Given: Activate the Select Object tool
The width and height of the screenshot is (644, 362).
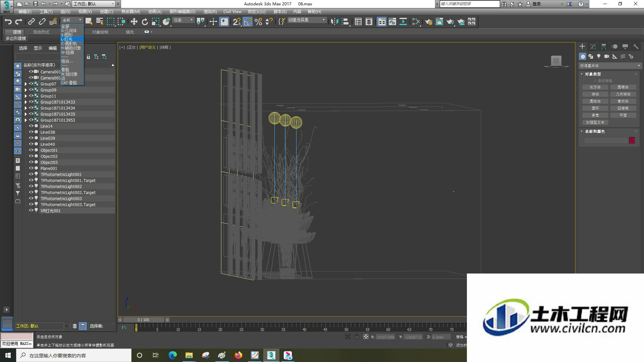Looking at the screenshot, I should tap(89, 22).
